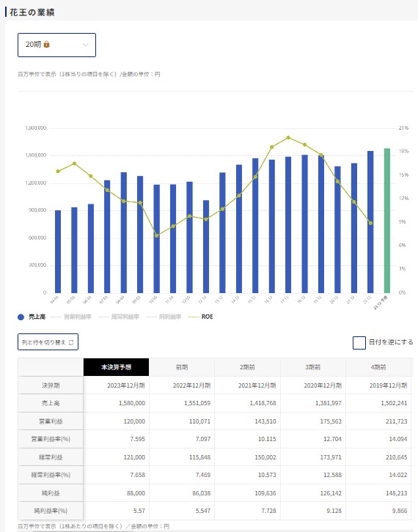Select the 4期前 column header
Screen dimensions: 418x532
[378, 367]
